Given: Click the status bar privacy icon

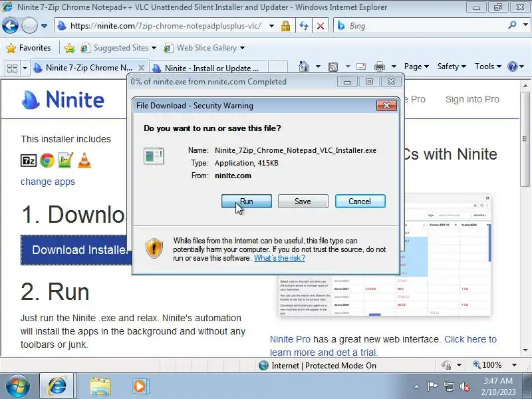Looking at the screenshot, I should 446,365.
